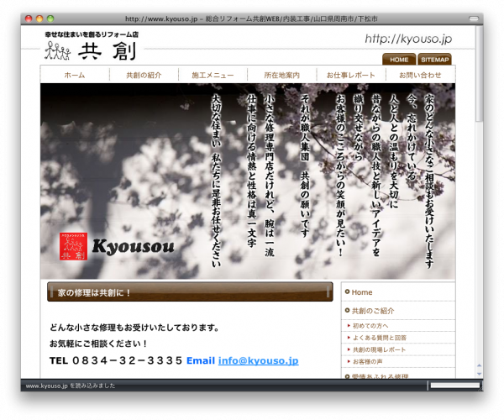Click the cherry blossom banner image
This screenshot has width=504, height=420.
(x=248, y=181)
